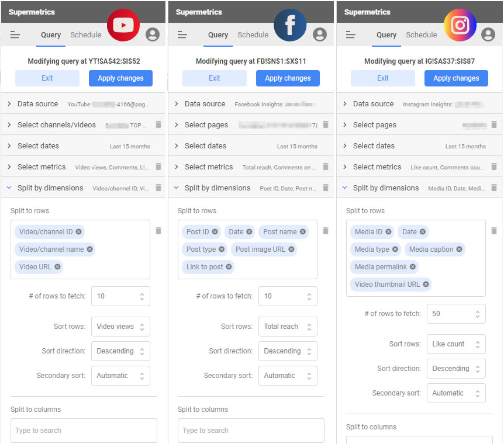Open Instagram Secondary sort dropdown
504x444 pixels.
[x=456, y=393]
